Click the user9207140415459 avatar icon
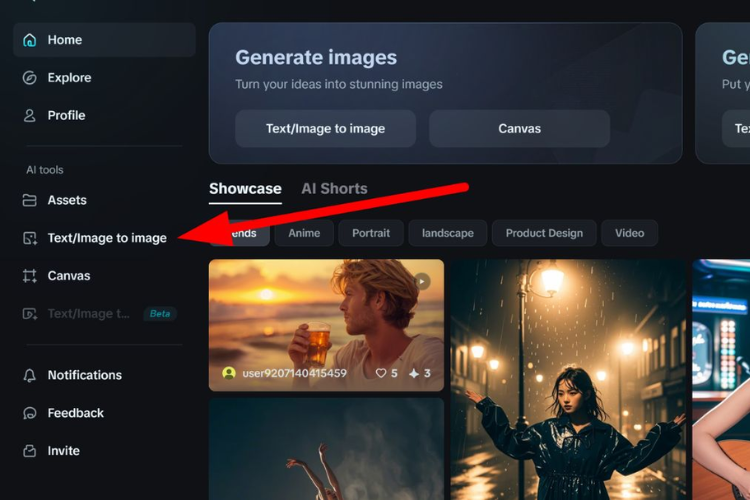 point(229,373)
